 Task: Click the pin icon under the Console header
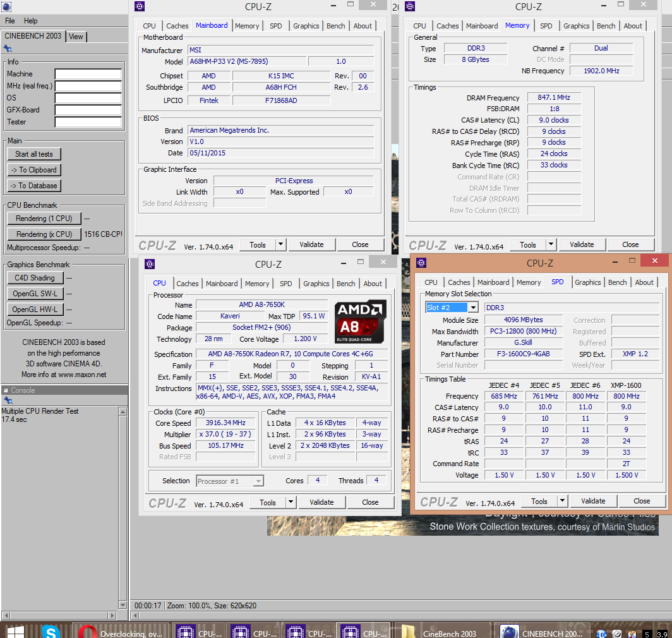coord(8,400)
